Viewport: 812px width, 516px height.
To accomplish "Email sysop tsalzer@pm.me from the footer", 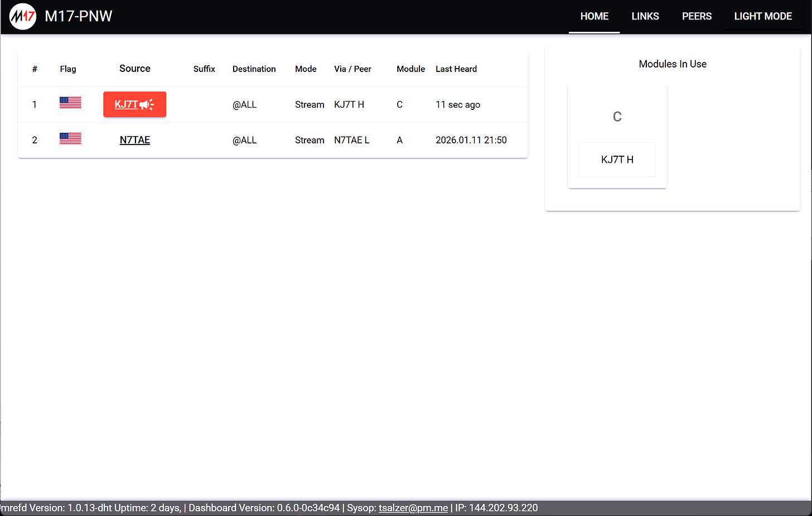I will click(413, 508).
